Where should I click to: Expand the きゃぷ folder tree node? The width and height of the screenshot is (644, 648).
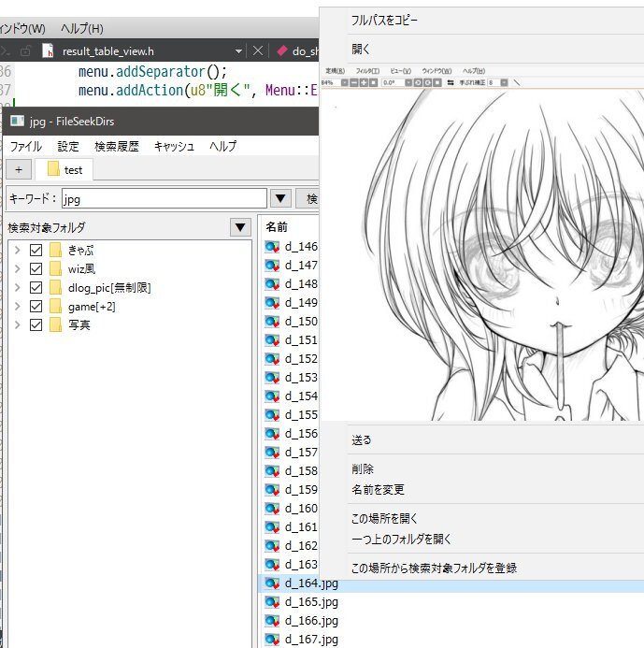[18, 251]
